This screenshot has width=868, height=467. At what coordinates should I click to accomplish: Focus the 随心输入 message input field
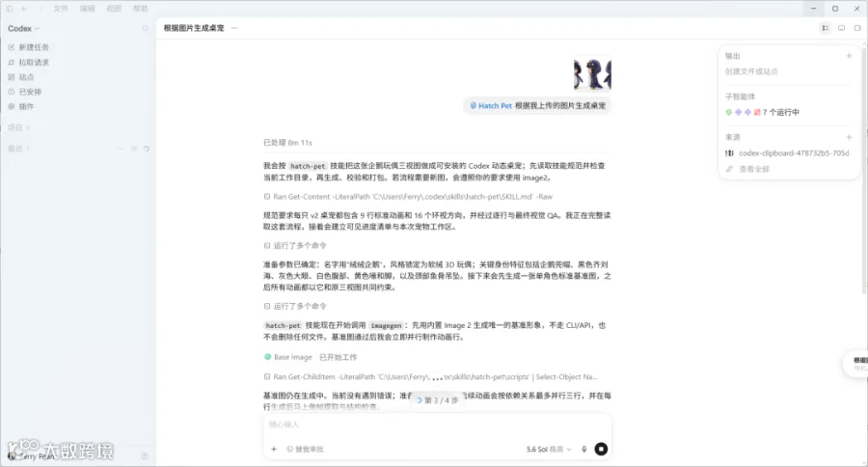point(437,425)
